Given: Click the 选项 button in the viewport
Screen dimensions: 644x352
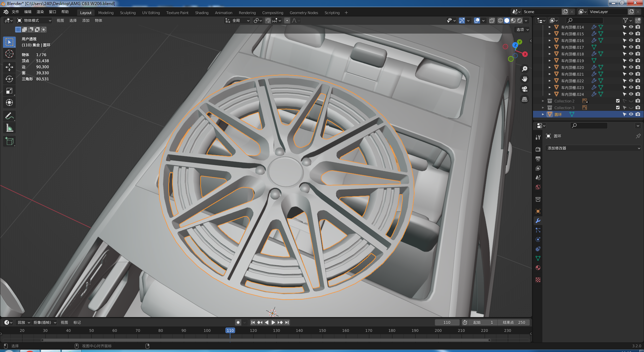Looking at the screenshot, I should coord(522,30).
